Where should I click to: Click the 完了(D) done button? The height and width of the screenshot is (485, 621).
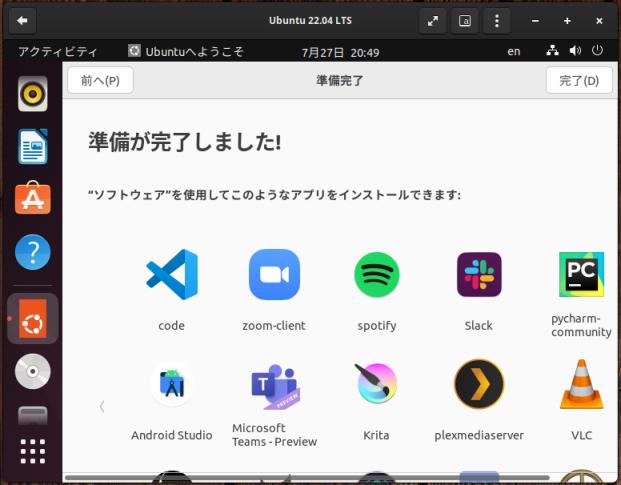tap(579, 80)
